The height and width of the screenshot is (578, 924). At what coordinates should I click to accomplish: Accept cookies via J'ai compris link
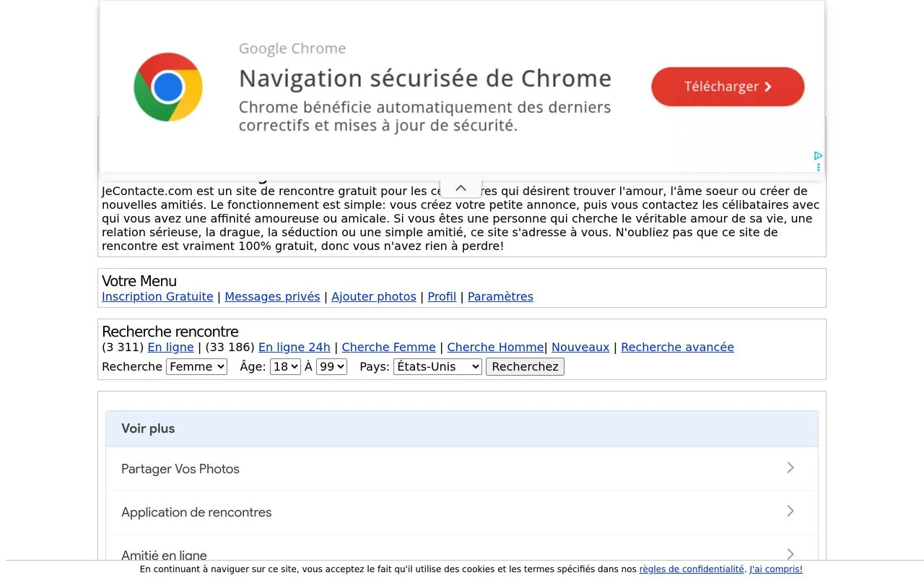tap(776, 569)
